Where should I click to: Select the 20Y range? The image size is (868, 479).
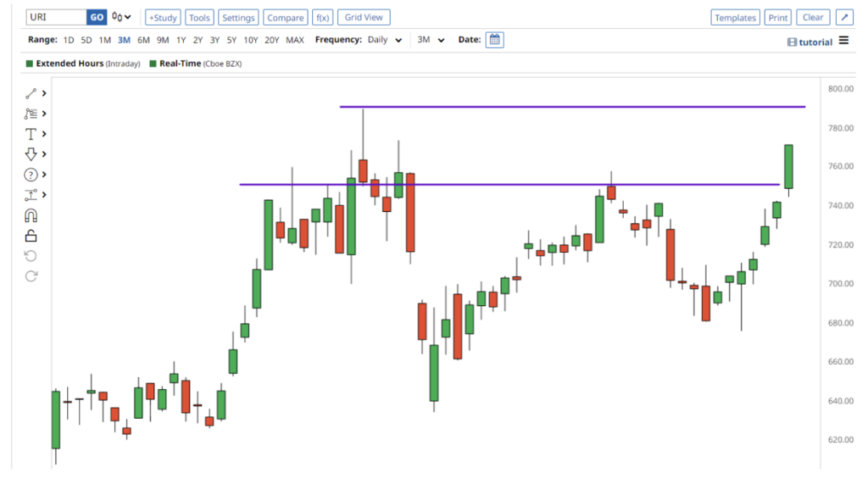[x=272, y=40]
